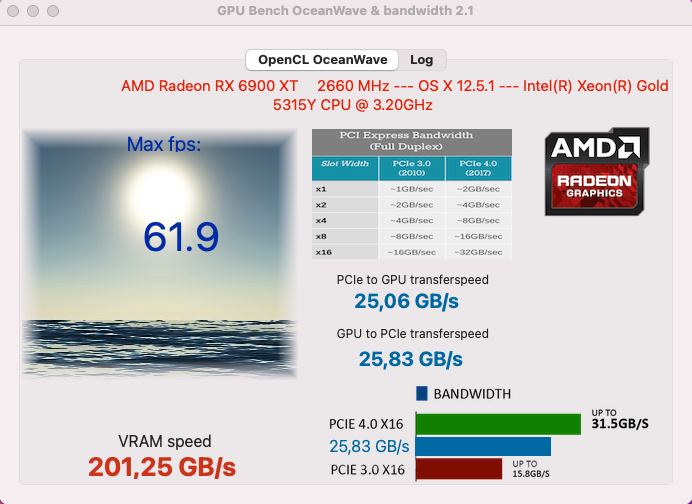The width and height of the screenshot is (692, 504).
Task: Click the AMD Radeon RX 6900 XT text
Action: click(210, 86)
